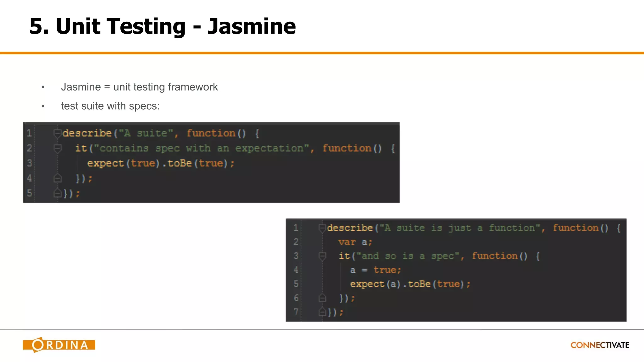Click the line "var a;"
The image size is (644, 362).
pos(355,242)
